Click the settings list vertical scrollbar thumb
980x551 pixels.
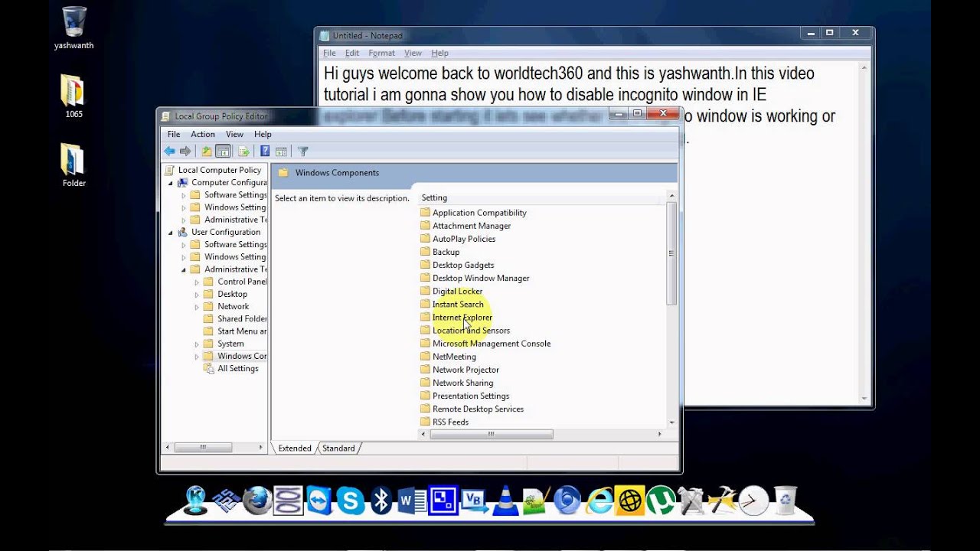671,253
